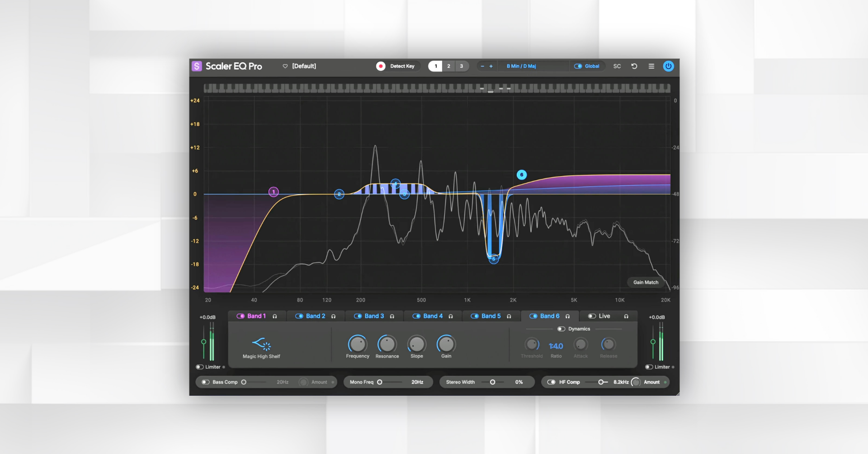Solo the Live band headphone icon

coord(626,316)
